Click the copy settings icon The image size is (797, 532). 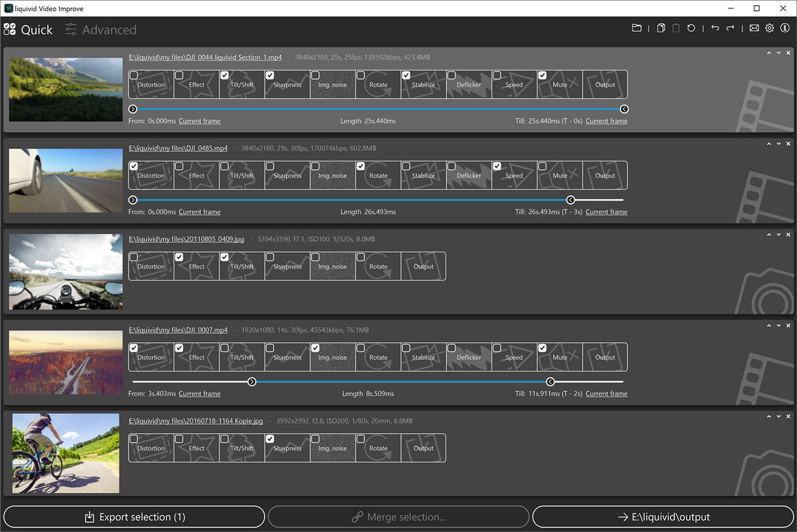click(661, 28)
